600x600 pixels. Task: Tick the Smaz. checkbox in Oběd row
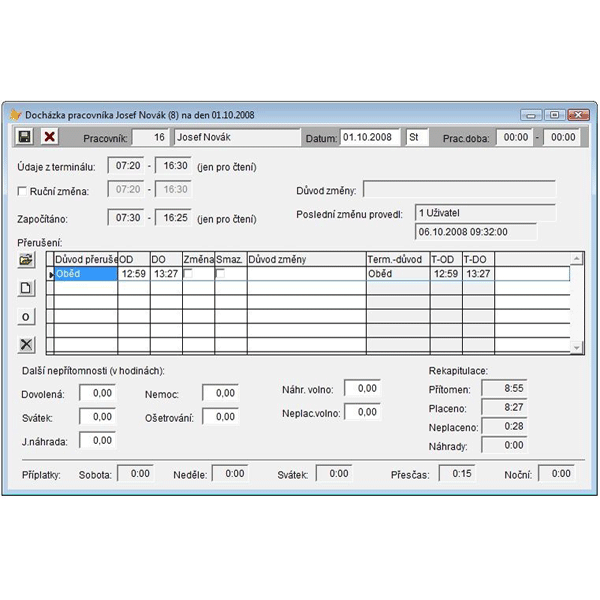(221, 273)
